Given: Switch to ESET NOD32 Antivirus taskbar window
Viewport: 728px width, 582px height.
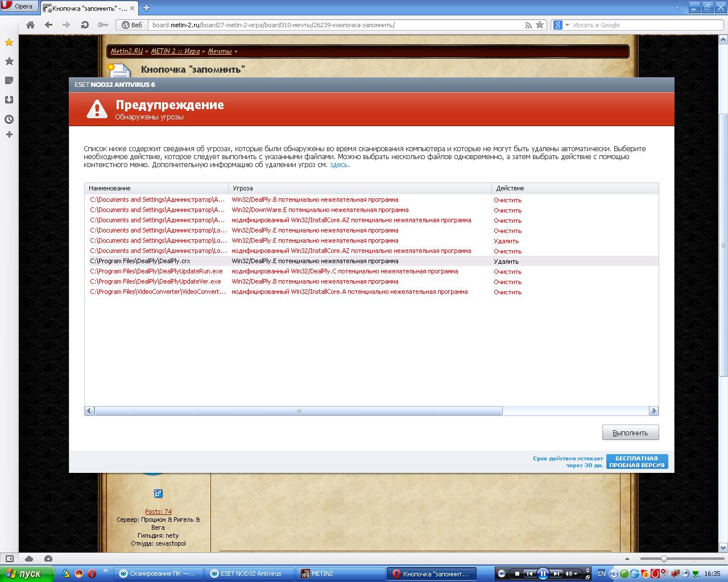Looking at the screenshot, I should (249, 573).
